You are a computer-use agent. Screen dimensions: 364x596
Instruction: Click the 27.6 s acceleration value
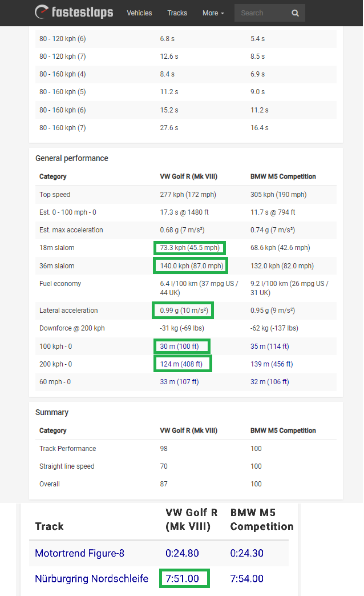(169, 128)
